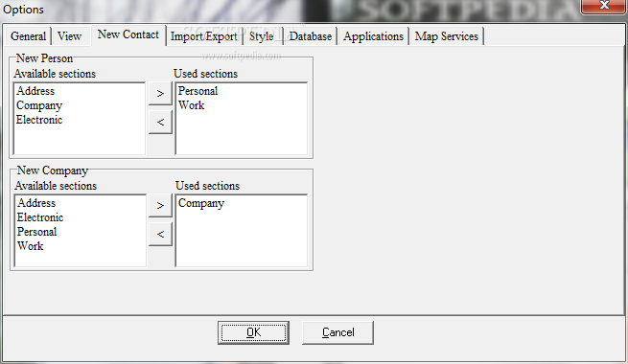This screenshot has width=628, height=364.
Task: Open the Import/Export tab
Action: [204, 36]
